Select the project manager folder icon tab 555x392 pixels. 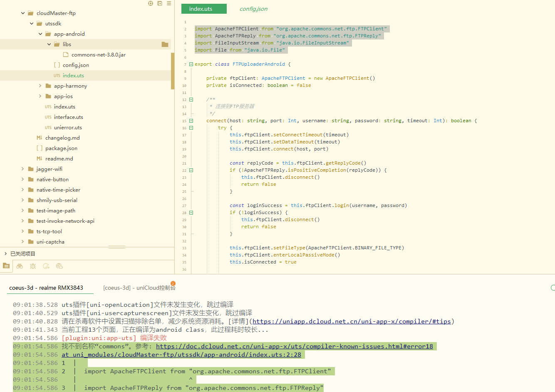click(x=6, y=266)
